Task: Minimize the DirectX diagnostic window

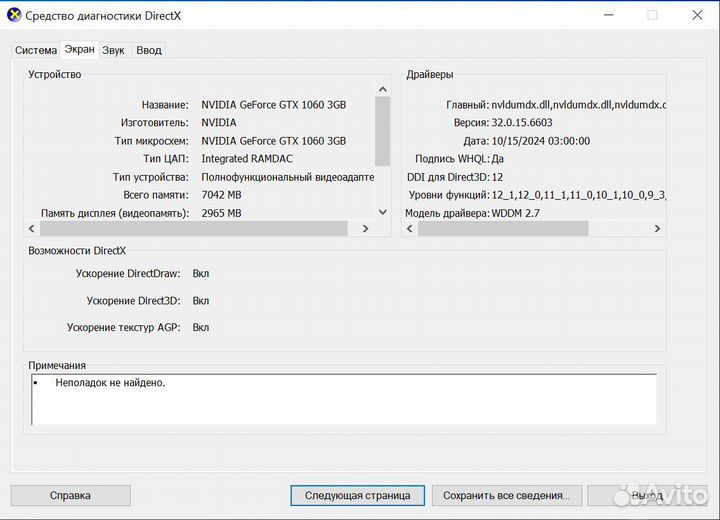Action: pyautogui.click(x=607, y=15)
